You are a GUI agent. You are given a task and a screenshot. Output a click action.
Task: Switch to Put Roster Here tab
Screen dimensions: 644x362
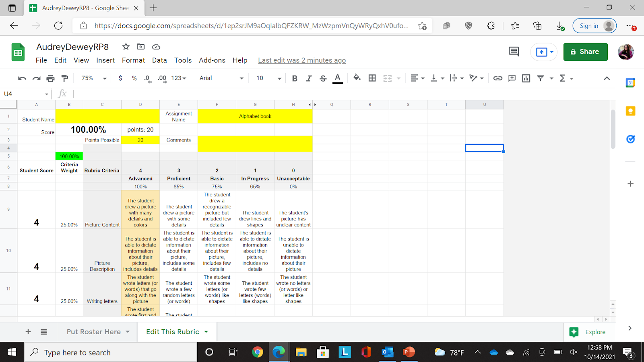[94, 332]
